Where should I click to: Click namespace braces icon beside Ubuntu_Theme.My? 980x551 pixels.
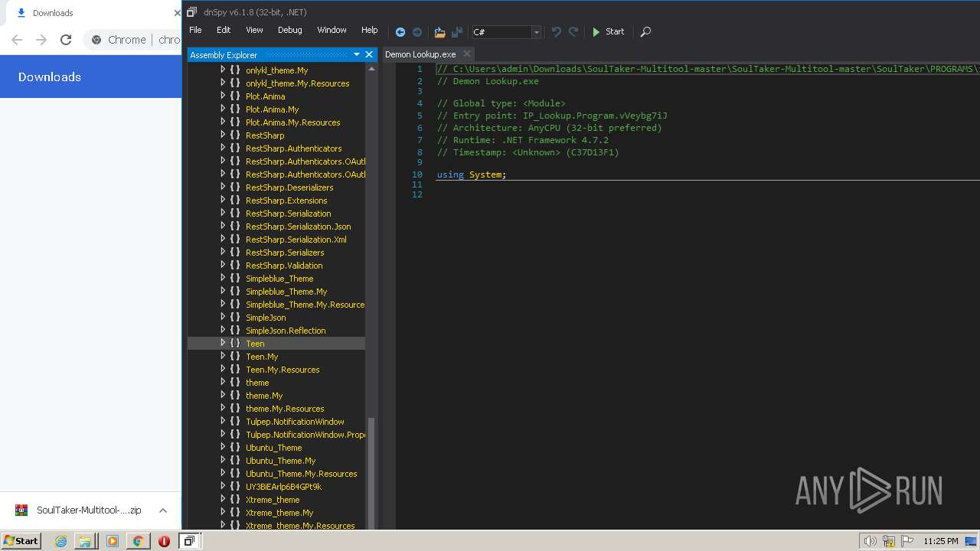coord(235,460)
